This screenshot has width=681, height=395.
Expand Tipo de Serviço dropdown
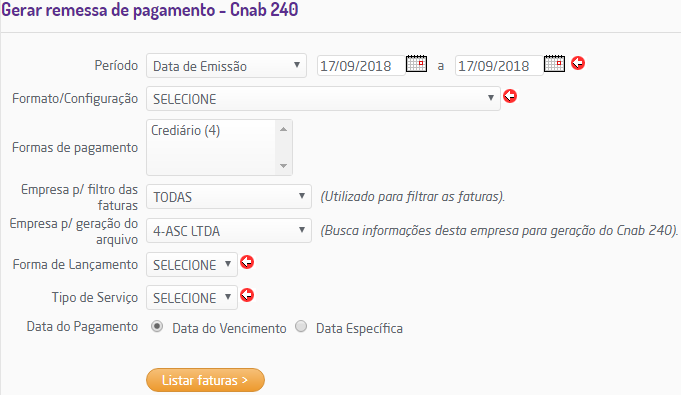192,298
